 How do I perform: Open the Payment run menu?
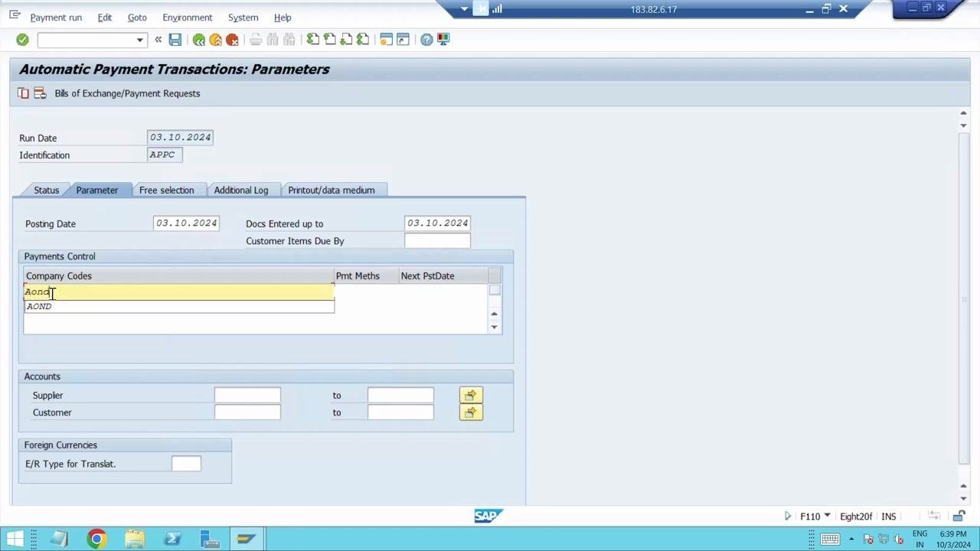pyautogui.click(x=56, y=18)
